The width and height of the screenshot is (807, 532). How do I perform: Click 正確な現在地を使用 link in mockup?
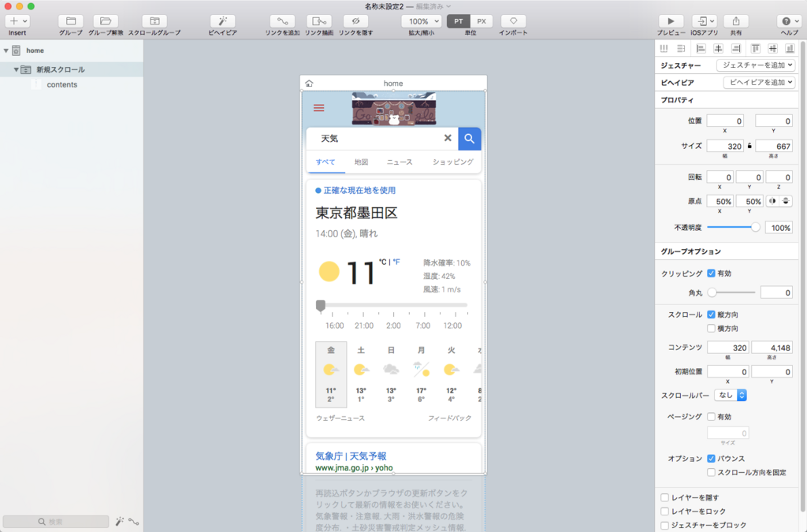(359, 191)
